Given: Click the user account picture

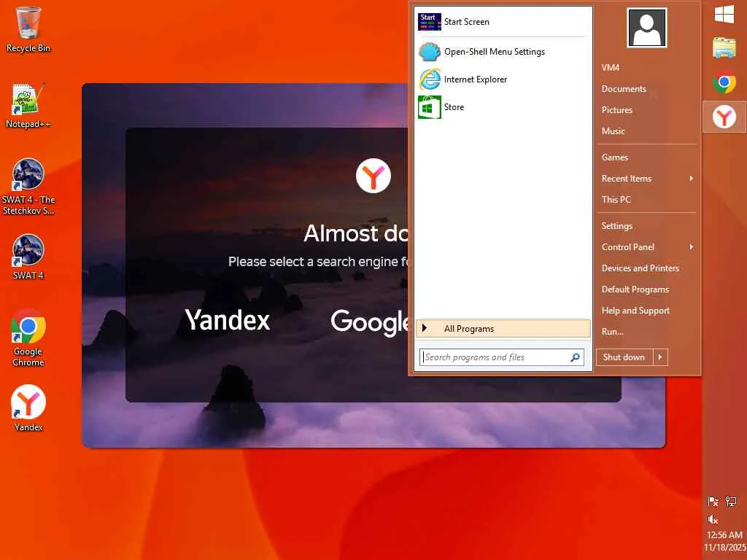Looking at the screenshot, I should point(647,28).
